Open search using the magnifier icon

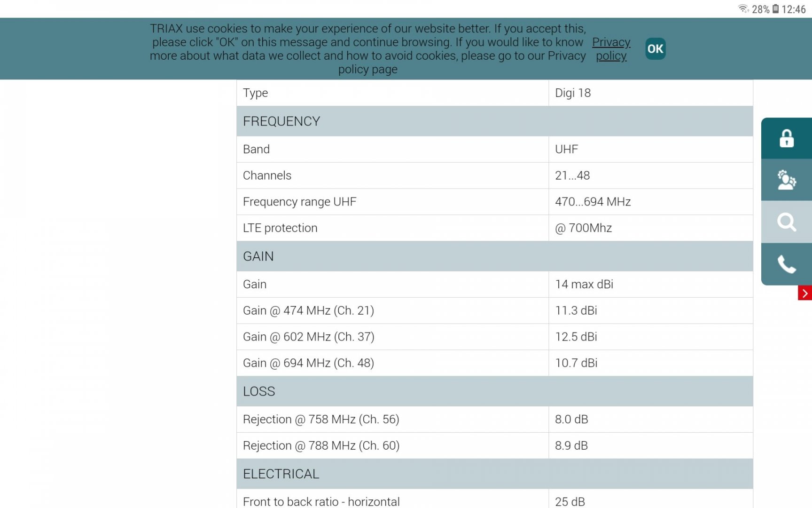(x=786, y=222)
